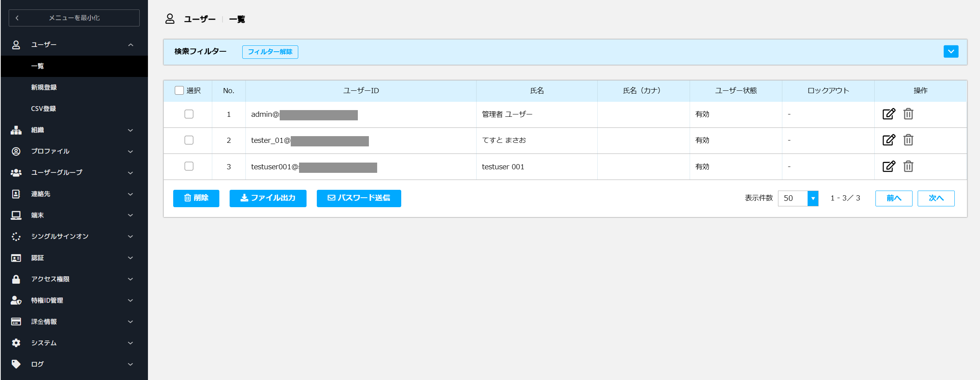Viewport: 980px width, 380px height.
Task: Click the 氏名 column header
Action: [537, 91]
